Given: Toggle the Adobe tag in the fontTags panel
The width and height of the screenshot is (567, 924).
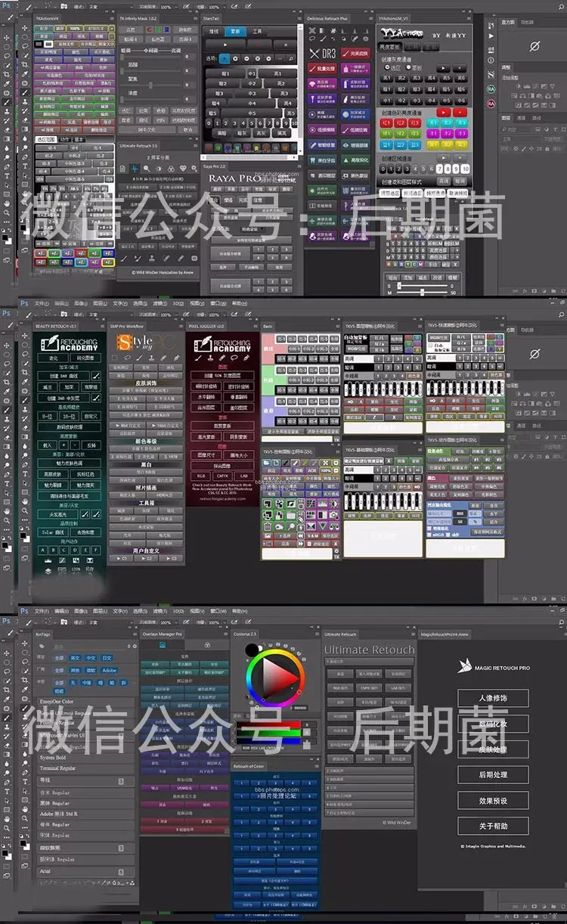Looking at the screenshot, I should tap(110, 670).
